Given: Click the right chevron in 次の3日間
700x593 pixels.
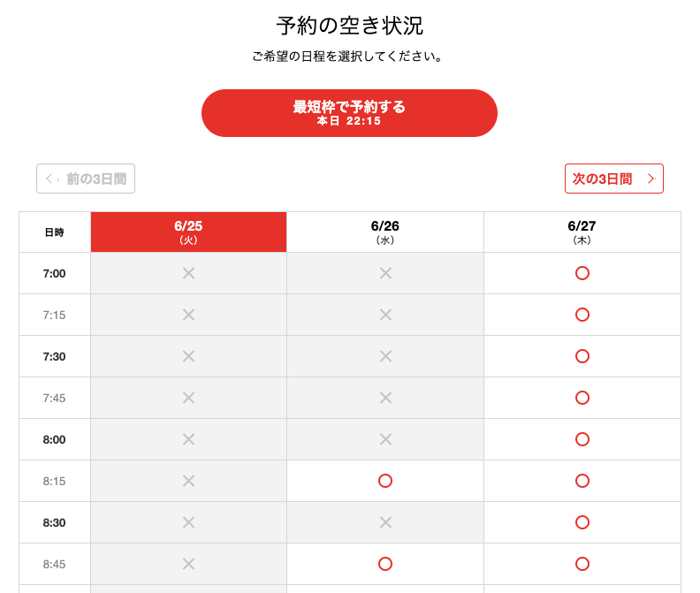Looking at the screenshot, I should click(x=651, y=179).
